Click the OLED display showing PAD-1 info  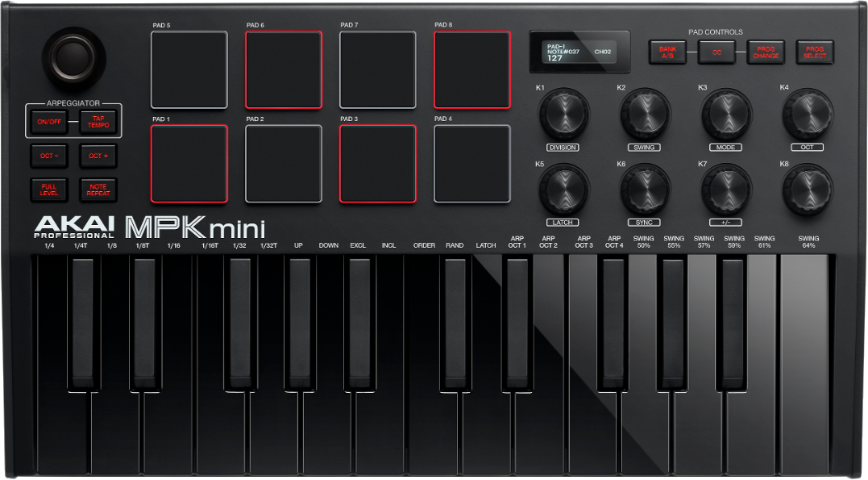(579, 52)
